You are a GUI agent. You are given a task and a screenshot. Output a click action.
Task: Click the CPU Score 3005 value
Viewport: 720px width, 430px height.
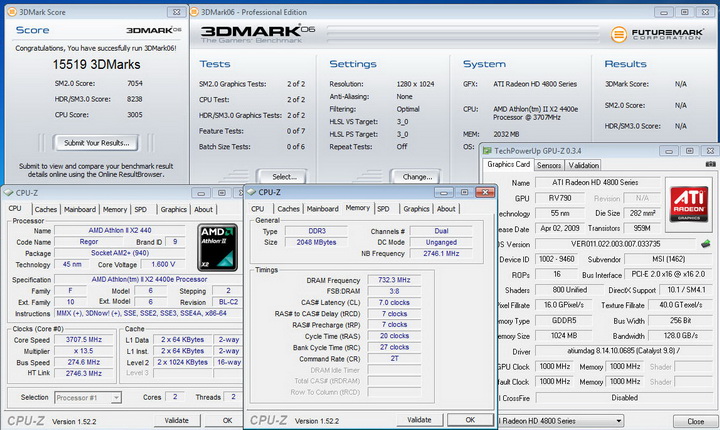click(x=135, y=114)
